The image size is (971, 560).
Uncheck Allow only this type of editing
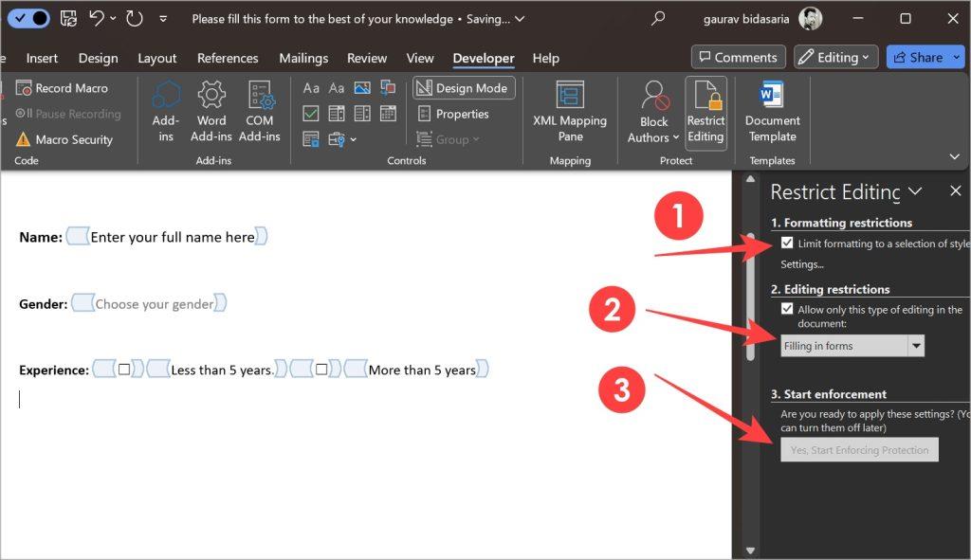tap(787, 309)
